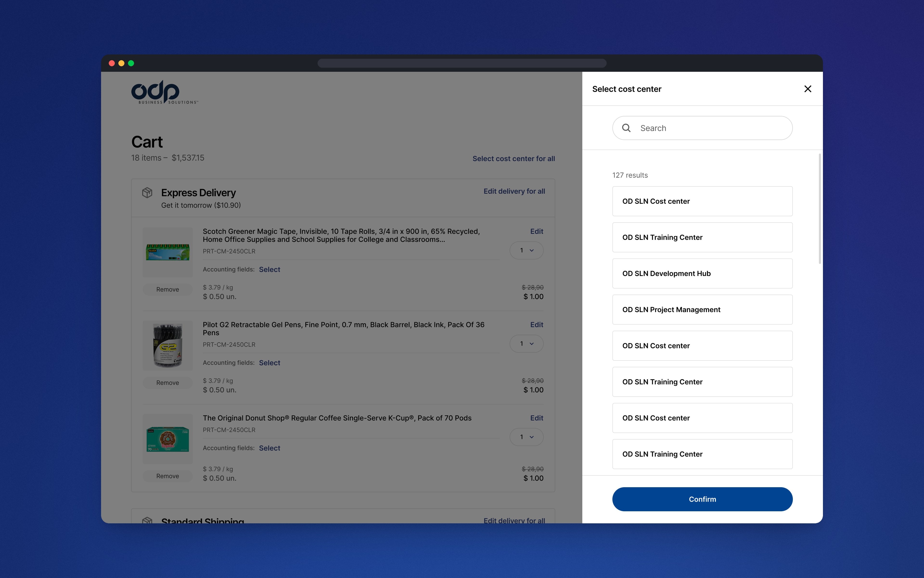Open quantity dropdown for Donut Shop Coffee
This screenshot has height=578, width=924.
526,437
